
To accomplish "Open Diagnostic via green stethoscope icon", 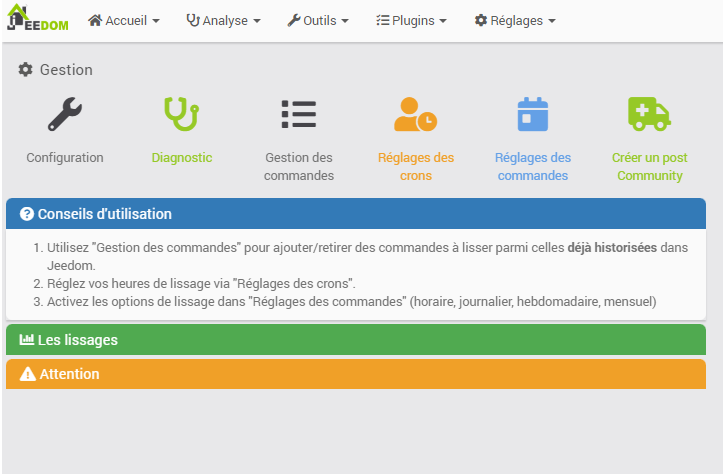I will [182, 114].
